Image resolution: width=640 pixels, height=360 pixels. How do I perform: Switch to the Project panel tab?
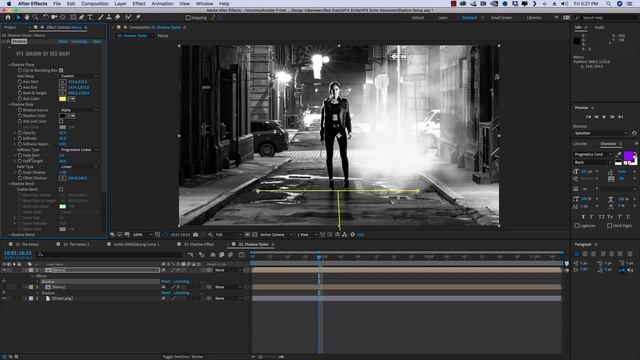pyautogui.click(x=10, y=27)
